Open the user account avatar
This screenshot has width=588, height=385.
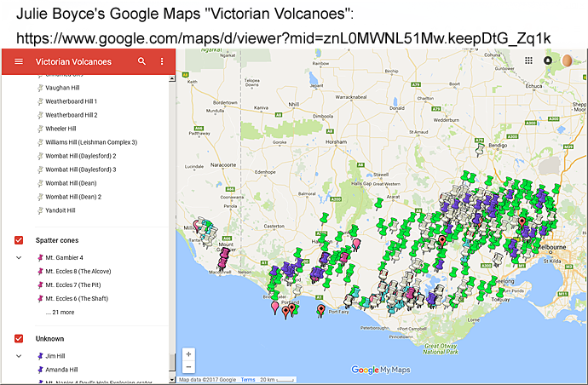click(567, 60)
